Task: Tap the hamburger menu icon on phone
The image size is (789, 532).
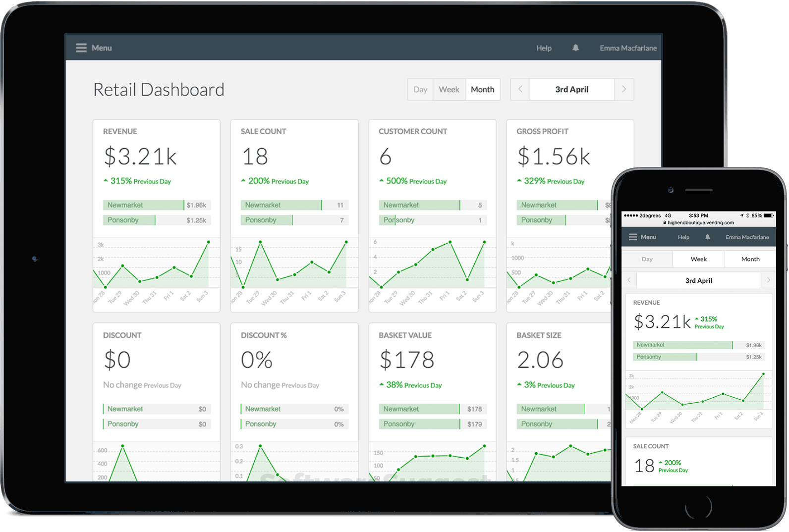Action: [x=633, y=237]
